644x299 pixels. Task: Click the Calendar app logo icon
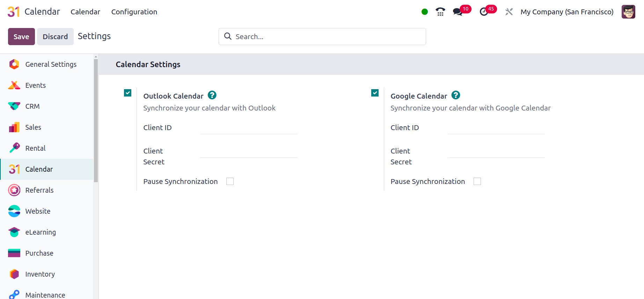(14, 12)
